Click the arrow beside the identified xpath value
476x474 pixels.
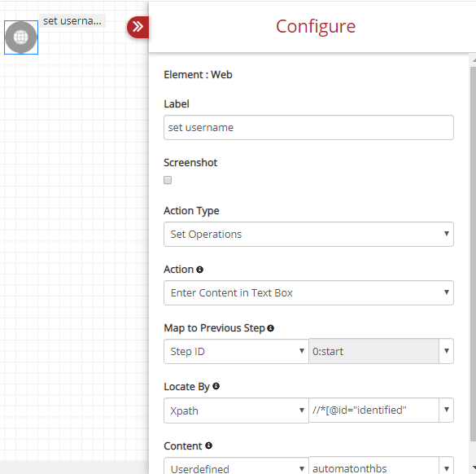(x=446, y=410)
